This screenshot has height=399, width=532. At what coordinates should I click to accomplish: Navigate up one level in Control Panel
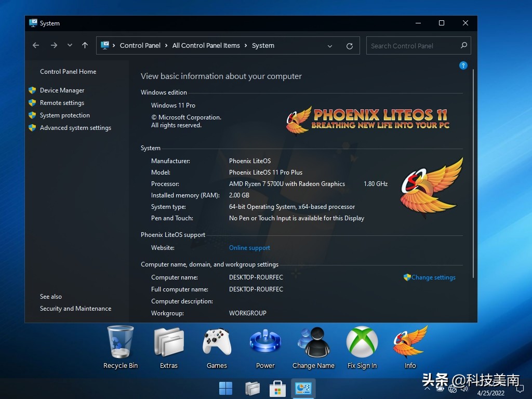point(85,46)
